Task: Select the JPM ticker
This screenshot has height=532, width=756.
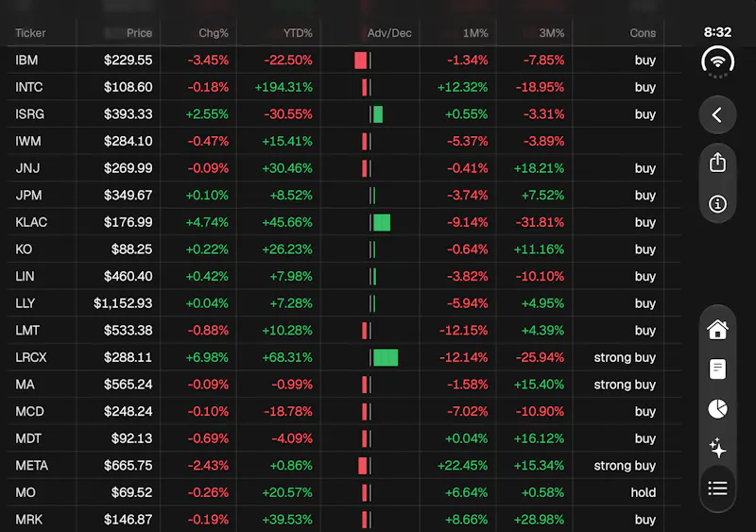Action: pos(28,195)
